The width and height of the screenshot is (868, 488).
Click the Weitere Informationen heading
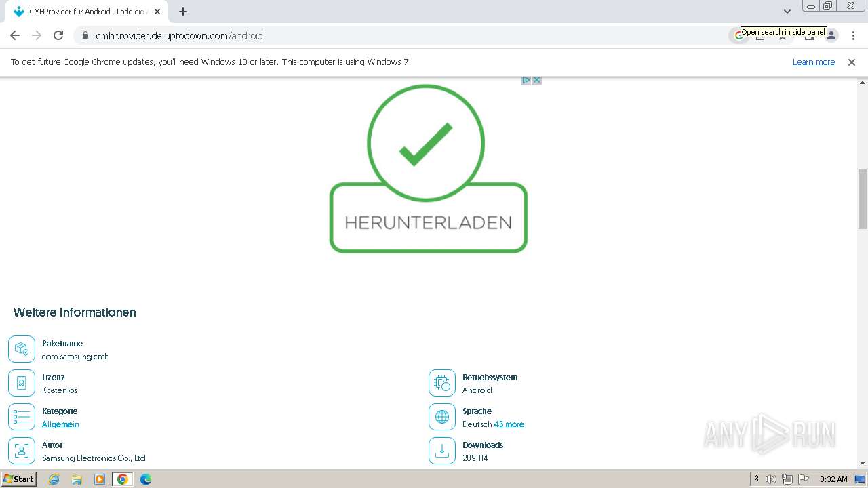[75, 312]
